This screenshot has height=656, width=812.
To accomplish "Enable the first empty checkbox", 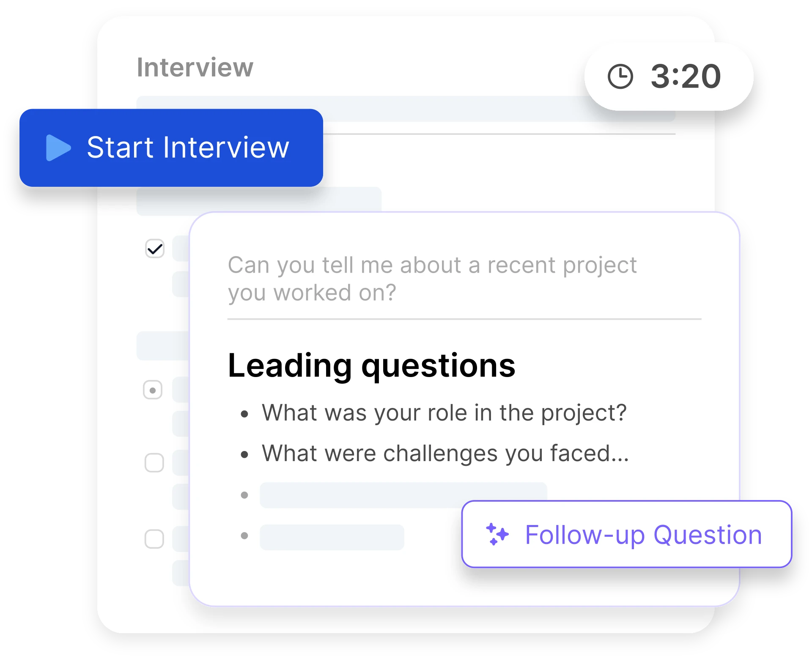I will (x=154, y=464).
